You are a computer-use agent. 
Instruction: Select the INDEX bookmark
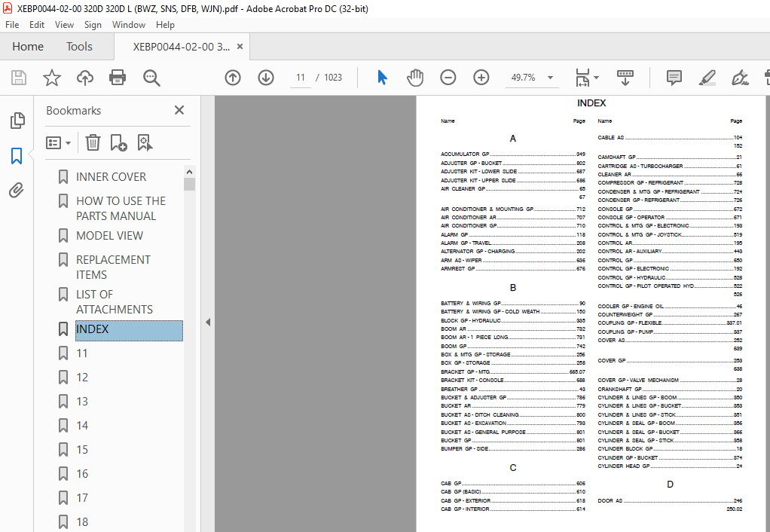click(x=129, y=330)
